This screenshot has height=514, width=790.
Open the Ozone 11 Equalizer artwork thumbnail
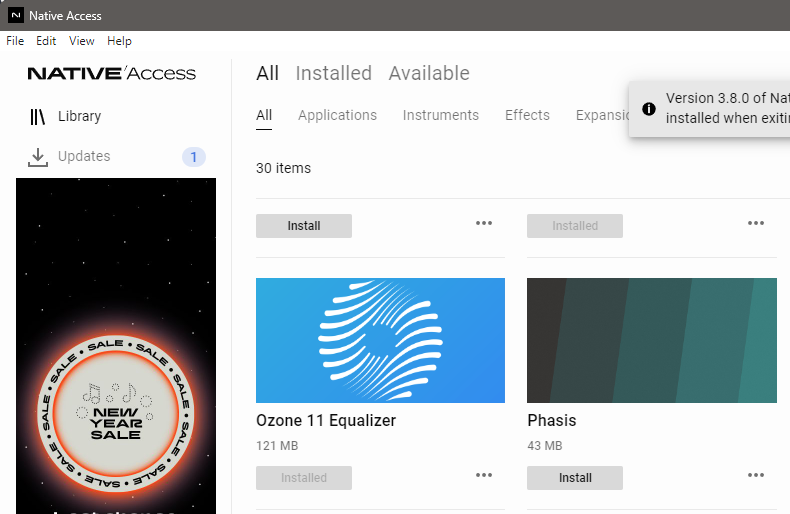click(380, 340)
